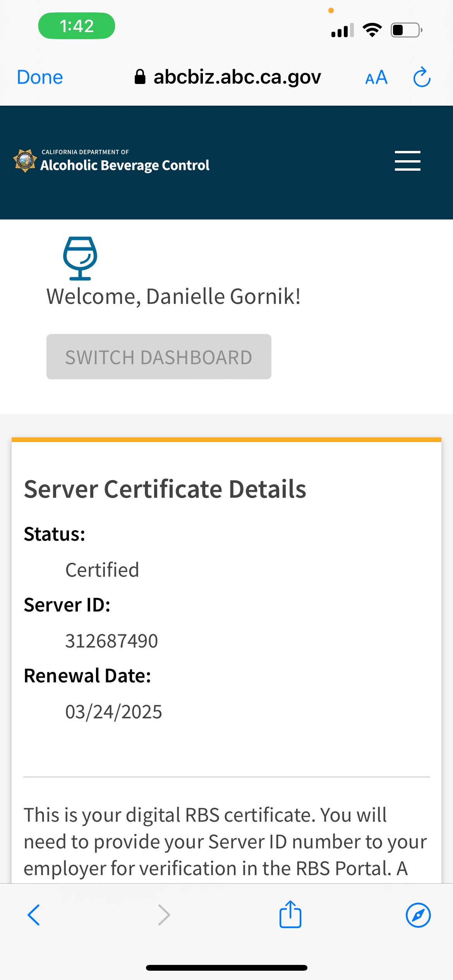This screenshot has height=980, width=453.
Task: Tap the California ABC badge logo
Action: (x=25, y=161)
